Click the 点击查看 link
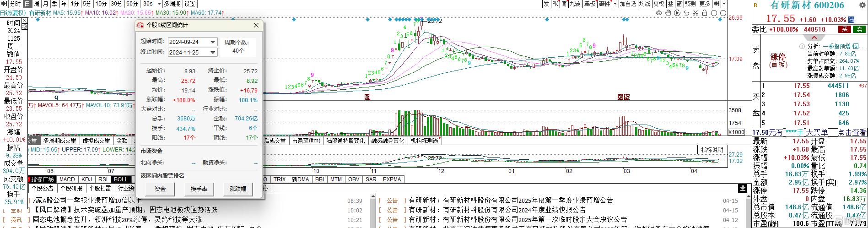Image resolution: width=868 pixels, height=228 pixels. point(852,132)
